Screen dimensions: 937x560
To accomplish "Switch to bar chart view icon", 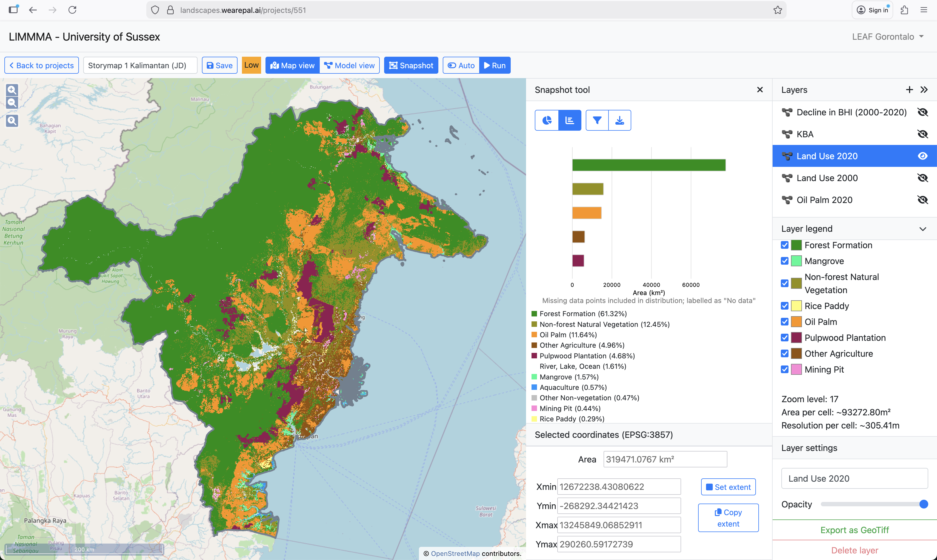I will click(x=569, y=120).
